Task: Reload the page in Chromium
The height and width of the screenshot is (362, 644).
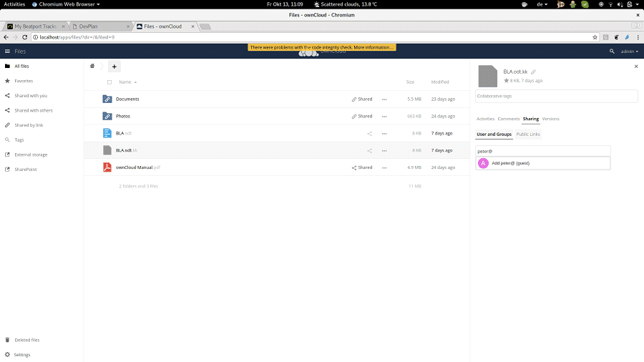Action: [24, 37]
